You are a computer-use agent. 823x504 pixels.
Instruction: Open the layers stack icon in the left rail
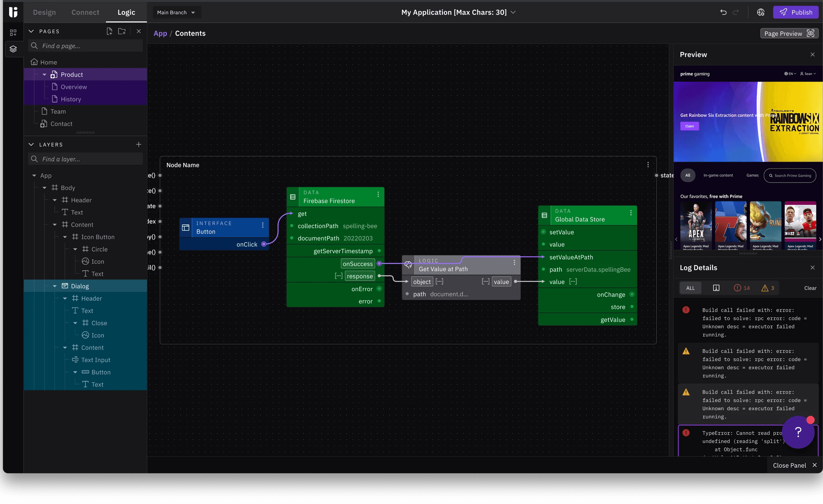(x=13, y=49)
